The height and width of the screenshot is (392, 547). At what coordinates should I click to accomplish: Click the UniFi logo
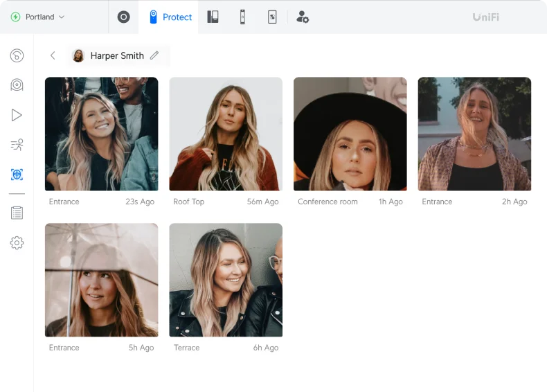pos(485,17)
